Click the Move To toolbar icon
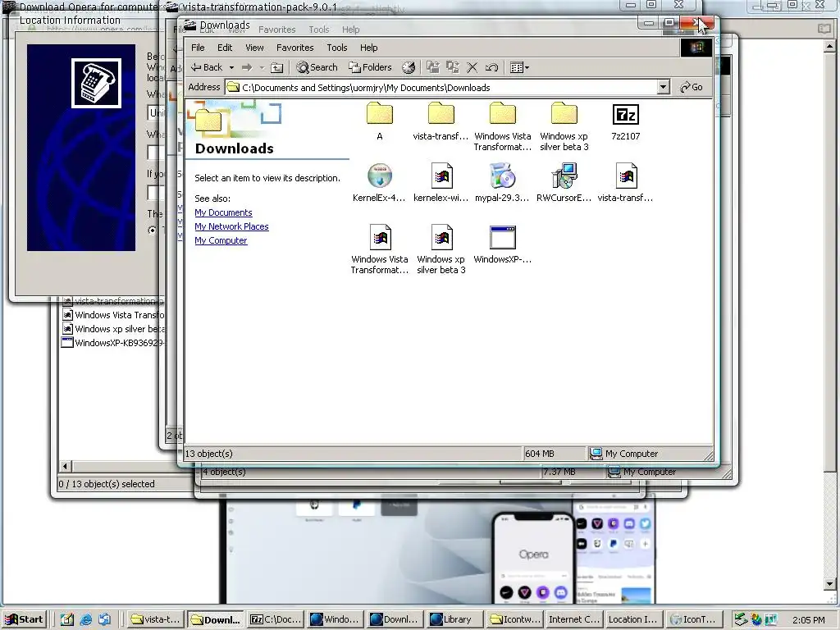Viewport: 840px width, 630px height. tap(433, 67)
